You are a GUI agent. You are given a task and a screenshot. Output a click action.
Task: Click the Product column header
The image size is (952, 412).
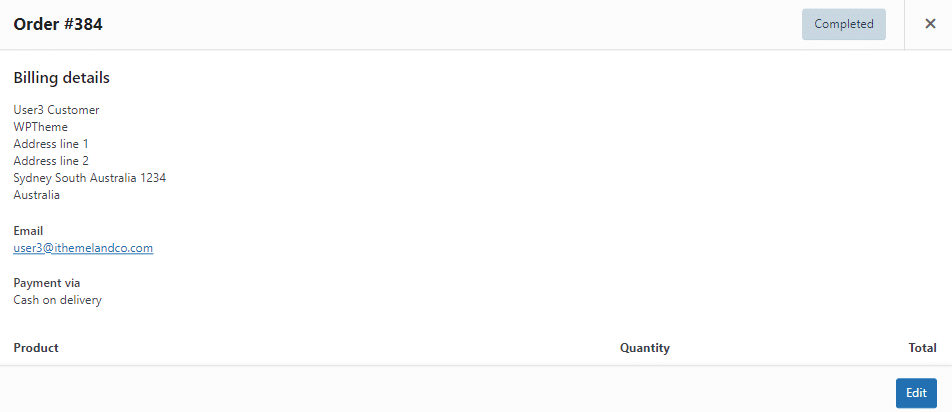tap(36, 348)
